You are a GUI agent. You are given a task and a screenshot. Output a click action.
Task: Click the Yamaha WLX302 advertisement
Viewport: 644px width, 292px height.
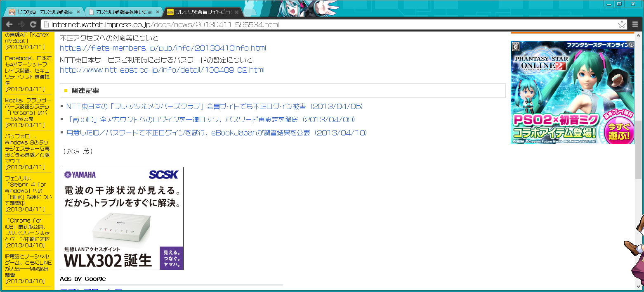pos(122,218)
